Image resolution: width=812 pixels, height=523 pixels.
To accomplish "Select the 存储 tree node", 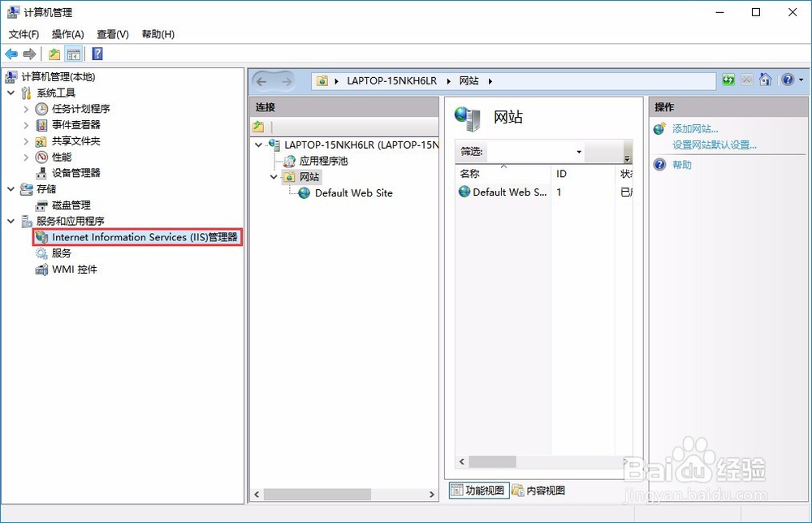I will click(46, 189).
